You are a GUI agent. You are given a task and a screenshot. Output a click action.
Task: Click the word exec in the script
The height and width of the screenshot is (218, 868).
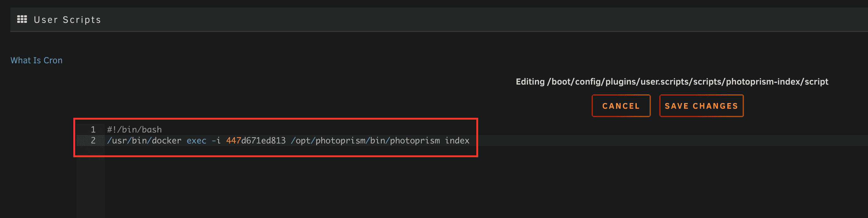[x=196, y=141]
